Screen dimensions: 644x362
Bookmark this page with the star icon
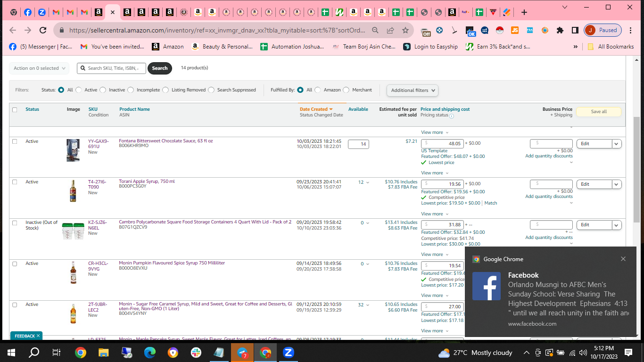tap(405, 30)
